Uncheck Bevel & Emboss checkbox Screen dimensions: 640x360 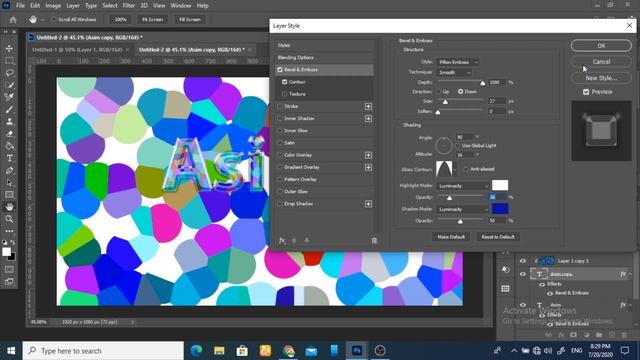pyautogui.click(x=280, y=70)
